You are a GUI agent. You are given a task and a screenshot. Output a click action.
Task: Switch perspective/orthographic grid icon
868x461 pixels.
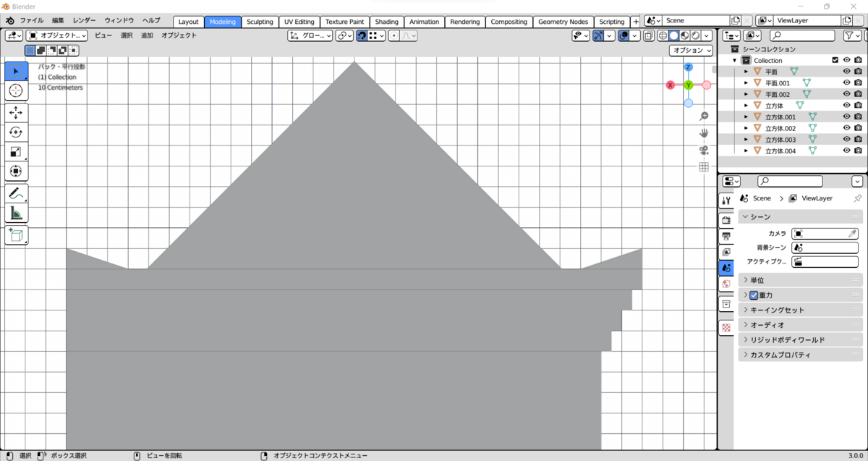pyautogui.click(x=703, y=167)
